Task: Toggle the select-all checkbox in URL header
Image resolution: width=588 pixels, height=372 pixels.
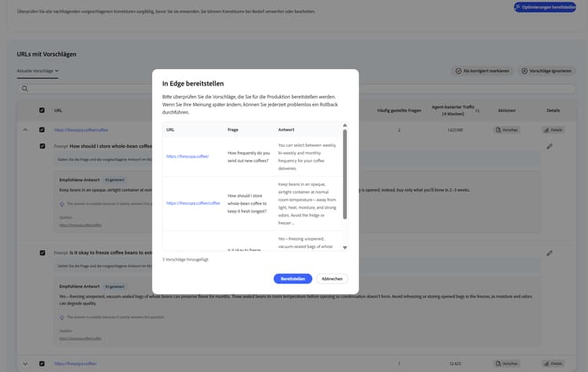Action: point(42,110)
